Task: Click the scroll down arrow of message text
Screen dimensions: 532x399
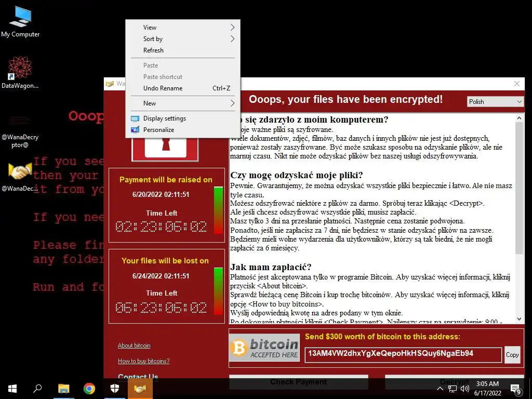Action: [x=519, y=318]
